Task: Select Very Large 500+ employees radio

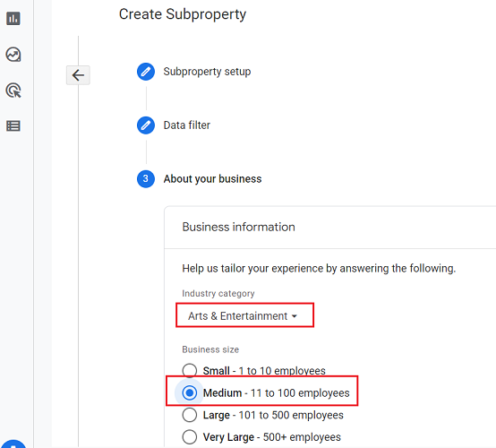Action: pyautogui.click(x=190, y=437)
